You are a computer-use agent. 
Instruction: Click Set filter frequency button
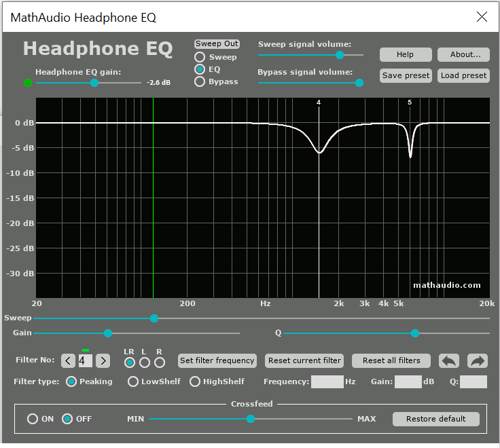click(217, 360)
